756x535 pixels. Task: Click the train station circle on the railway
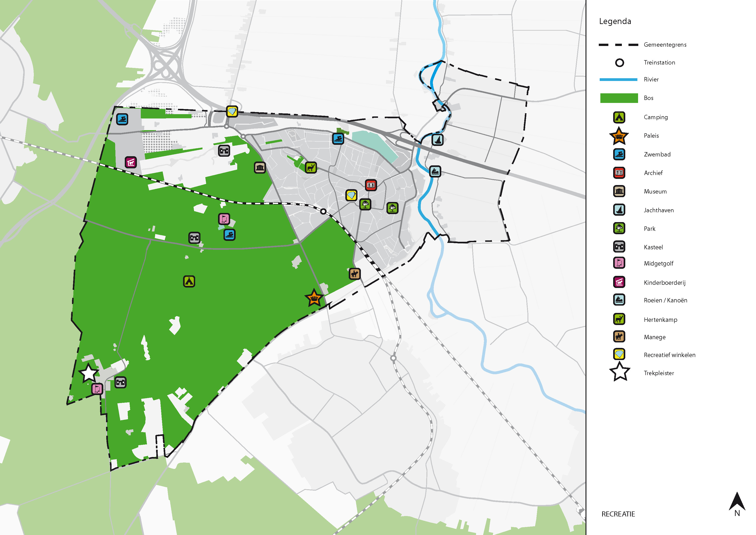coord(323,212)
